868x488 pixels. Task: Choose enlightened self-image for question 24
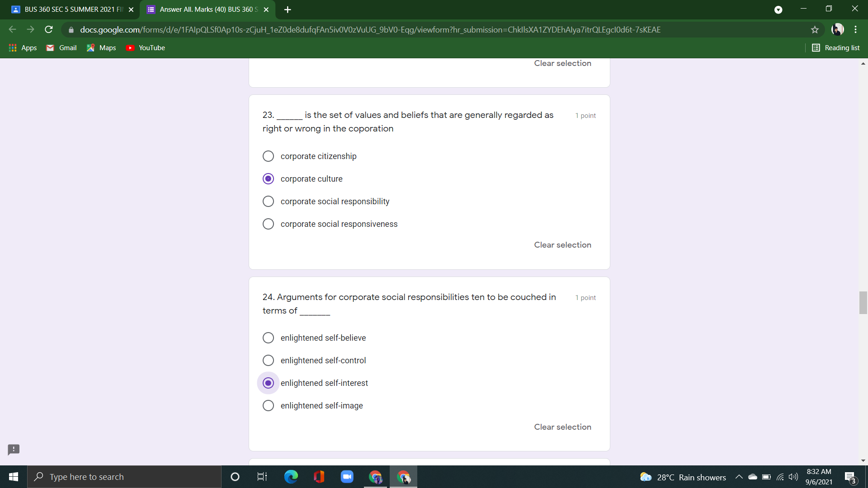click(x=268, y=405)
